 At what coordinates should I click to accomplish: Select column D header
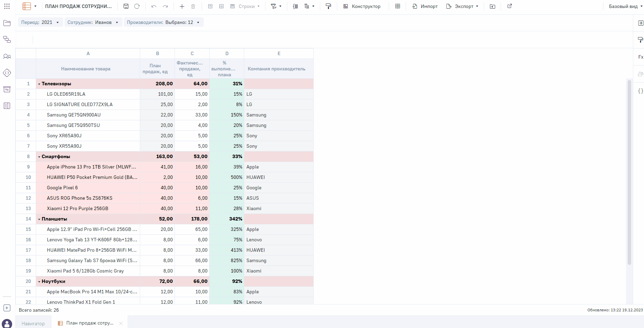pos(227,54)
